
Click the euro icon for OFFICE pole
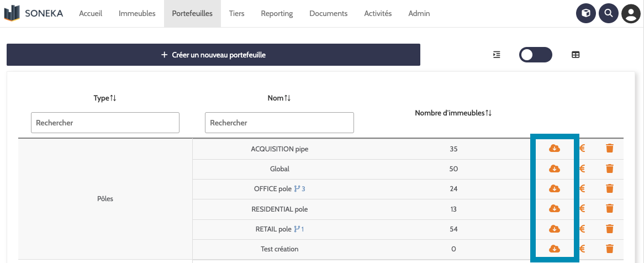tap(582, 188)
